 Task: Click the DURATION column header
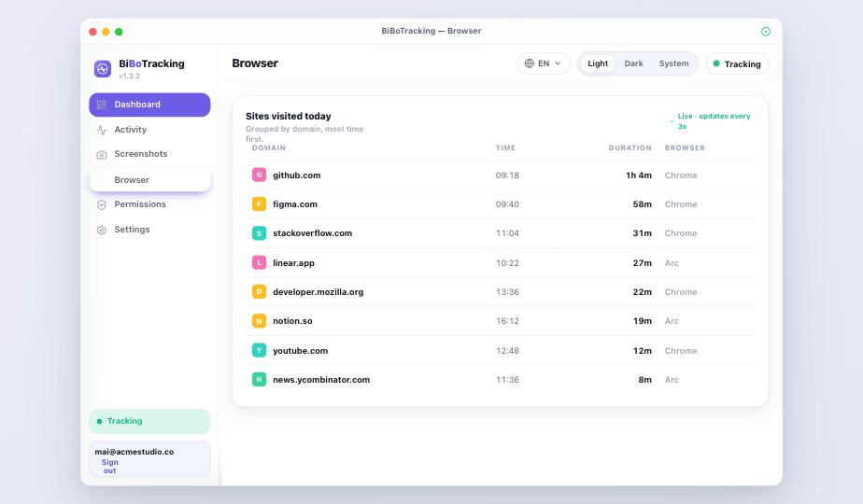click(x=630, y=148)
